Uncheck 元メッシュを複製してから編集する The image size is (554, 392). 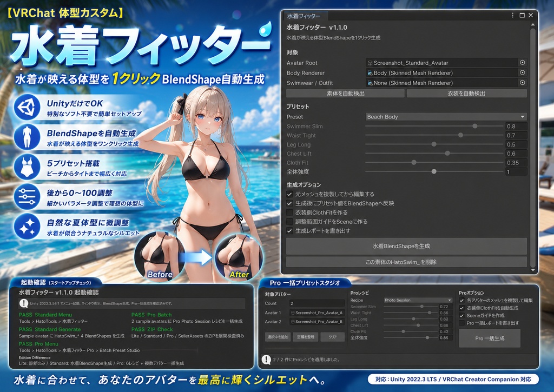[289, 194]
